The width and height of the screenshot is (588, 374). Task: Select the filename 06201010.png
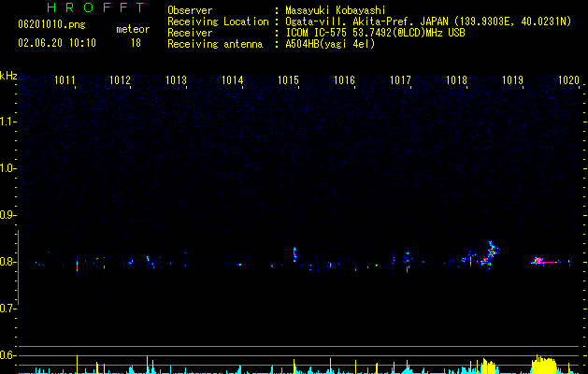pyautogui.click(x=51, y=25)
